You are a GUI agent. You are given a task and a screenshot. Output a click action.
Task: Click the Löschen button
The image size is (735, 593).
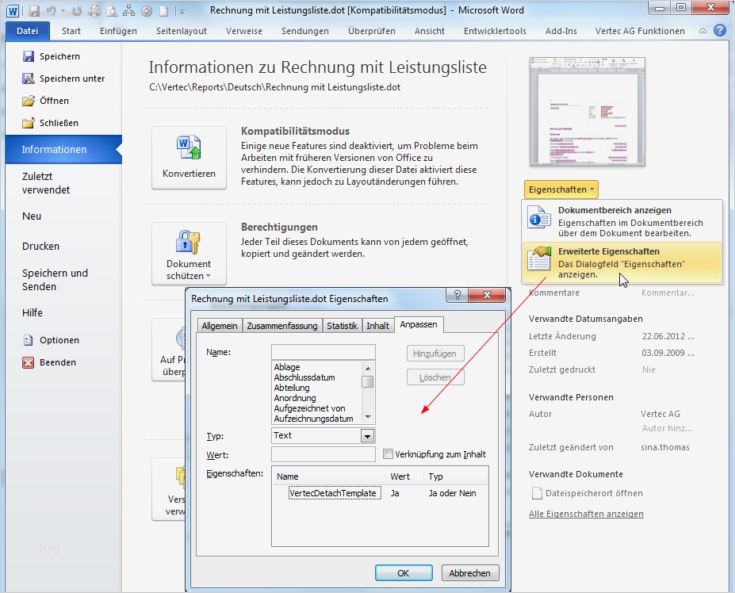435,377
